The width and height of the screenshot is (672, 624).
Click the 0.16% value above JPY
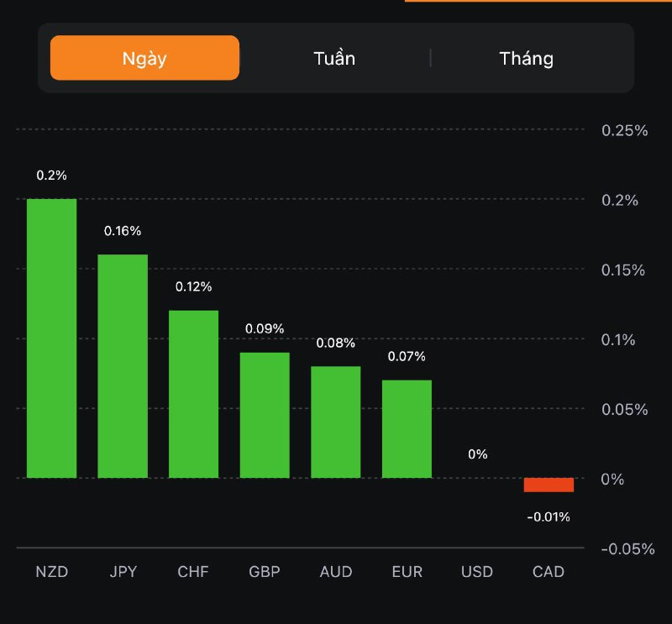[x=123, y=231]
